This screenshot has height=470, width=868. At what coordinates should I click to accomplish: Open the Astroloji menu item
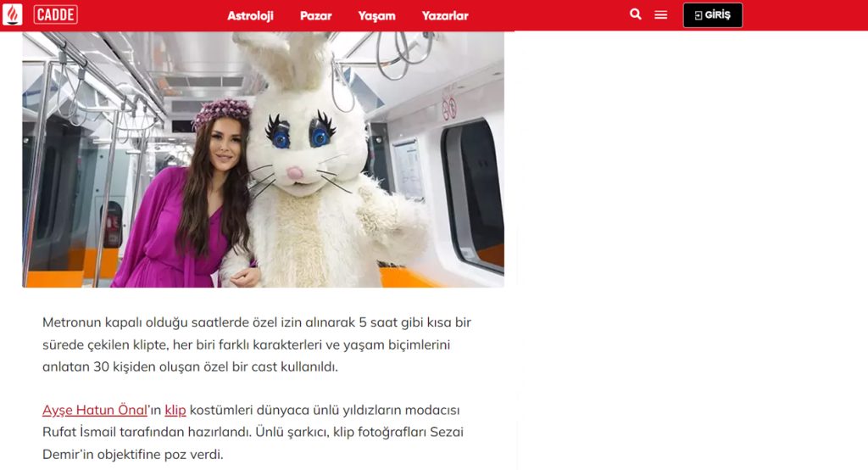point(250,15)
